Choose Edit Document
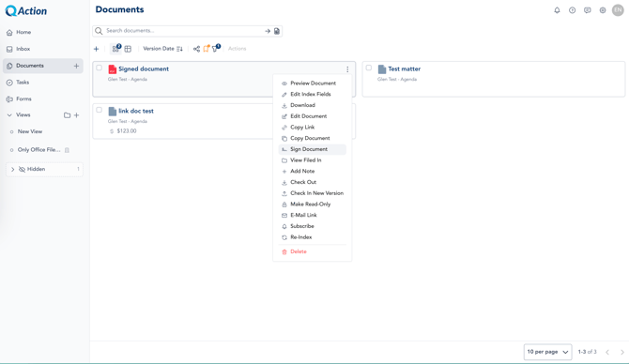Image resolution: width=629 pixels, height=364 pixels. click(x=312, y=116)
